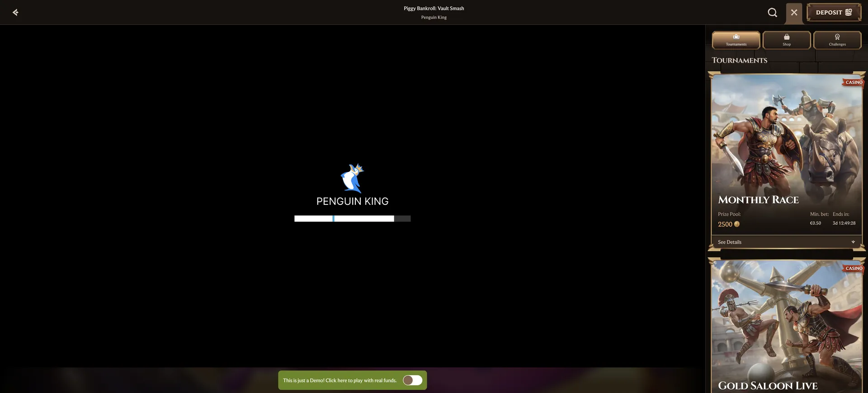The image size is (868, 393).
Task: Open the search magnifier icon
Action: coord(773,13)
